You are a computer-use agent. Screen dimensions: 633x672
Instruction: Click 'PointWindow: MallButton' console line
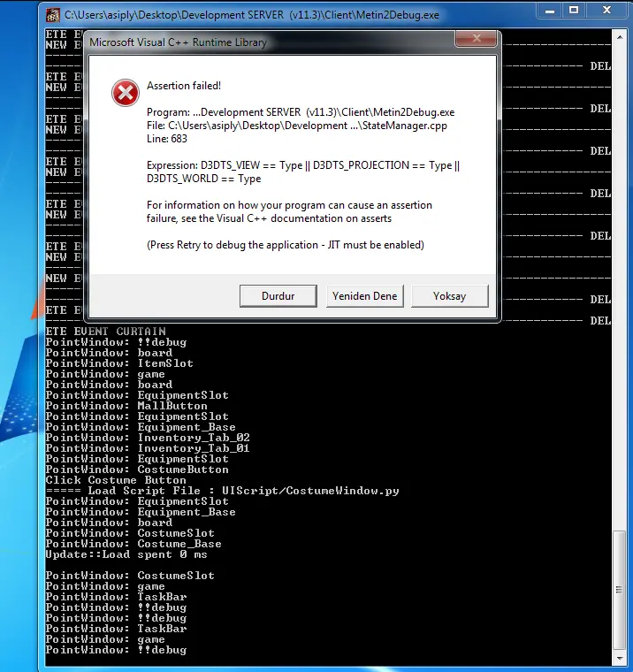click(126, 406)
